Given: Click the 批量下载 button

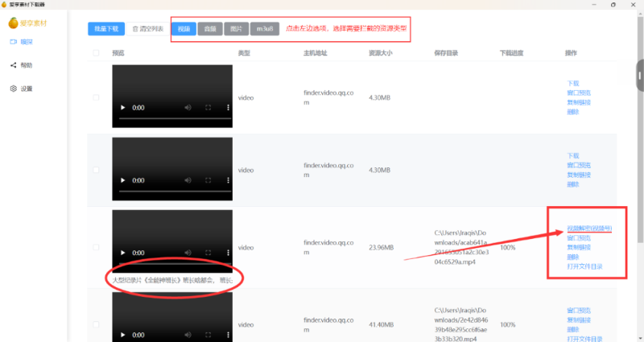Looking at the screenshot, I should (106, 29).
